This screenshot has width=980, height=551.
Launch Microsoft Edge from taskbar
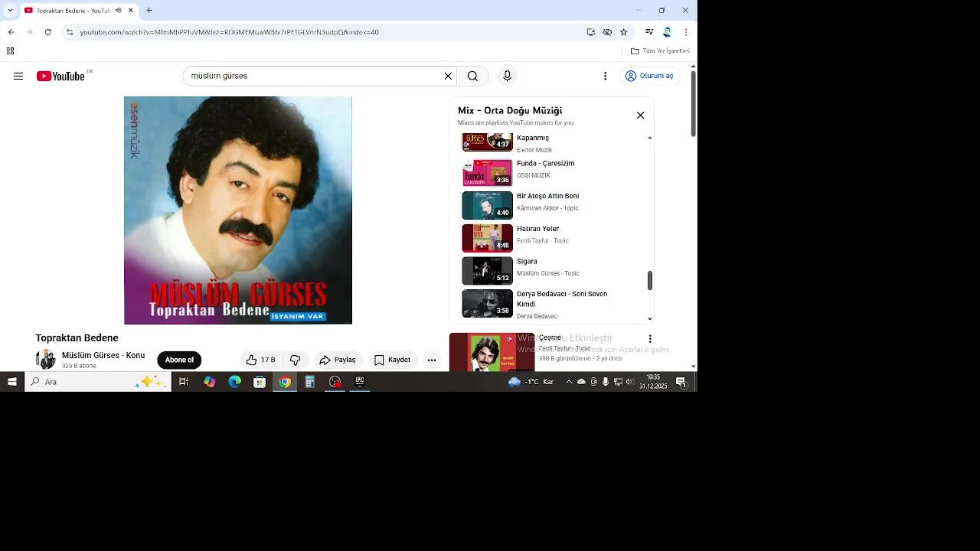point(234,382)
